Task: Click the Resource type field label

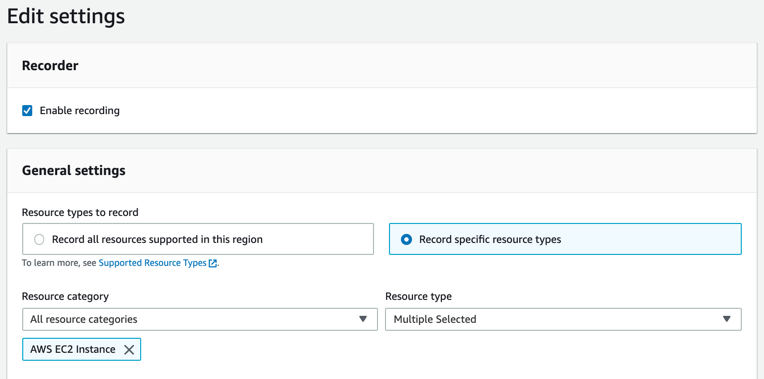Action: tap(419, 296)
